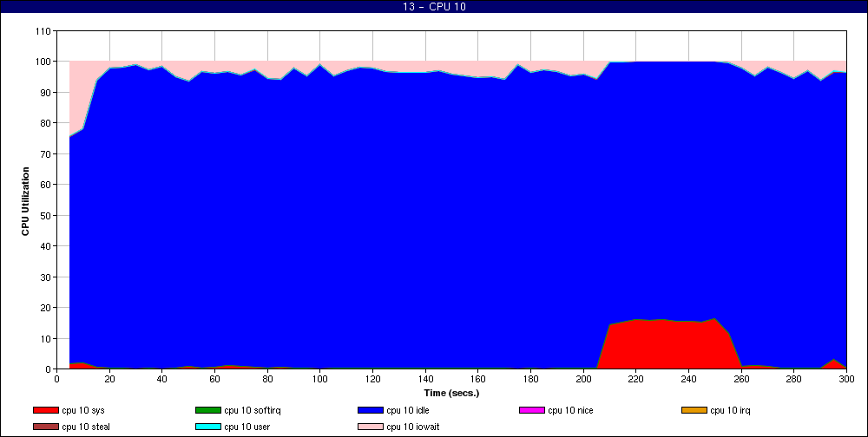Image resolution: width=868 pixels, height=437 pixels.
Task: Select the 'cpu 10 sys' legend label
Action: 83,410
